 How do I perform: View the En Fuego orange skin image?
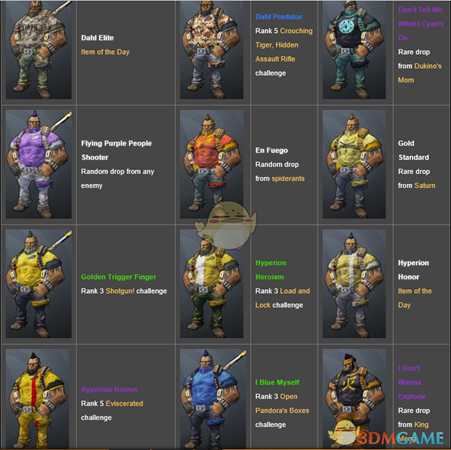click(x=212, y=165)
